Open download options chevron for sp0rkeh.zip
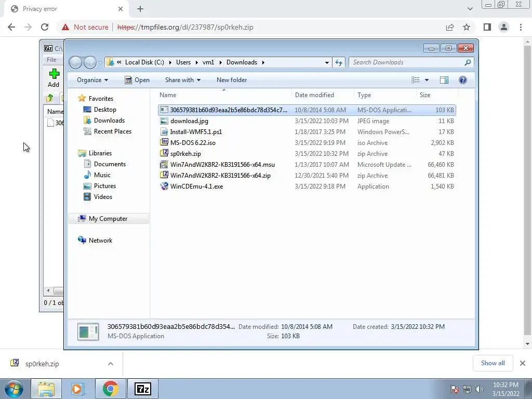Image resolution: width=532 pixels, height=399 pixels. 111,364
